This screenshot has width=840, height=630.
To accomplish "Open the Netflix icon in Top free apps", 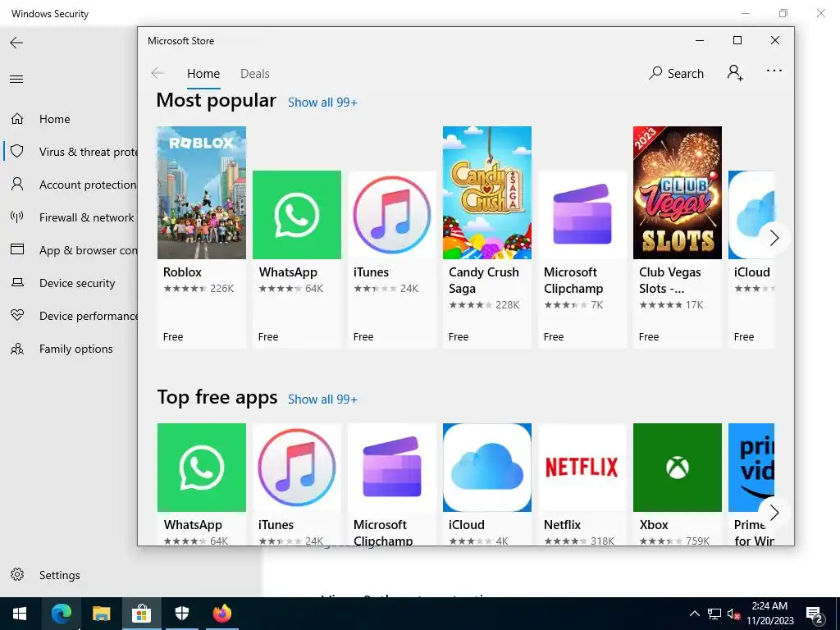I will pos(582,468).
